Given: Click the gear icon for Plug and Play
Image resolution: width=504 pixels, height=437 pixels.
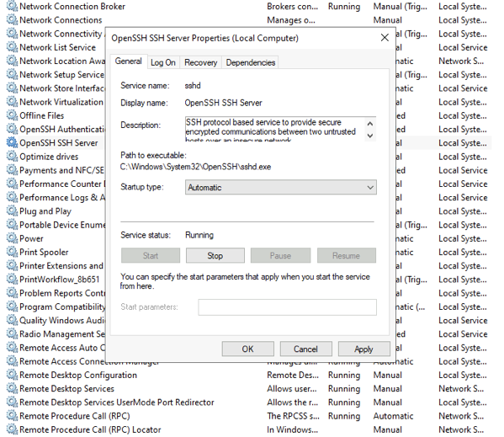Looking at the screenshot, I should 12,211.
